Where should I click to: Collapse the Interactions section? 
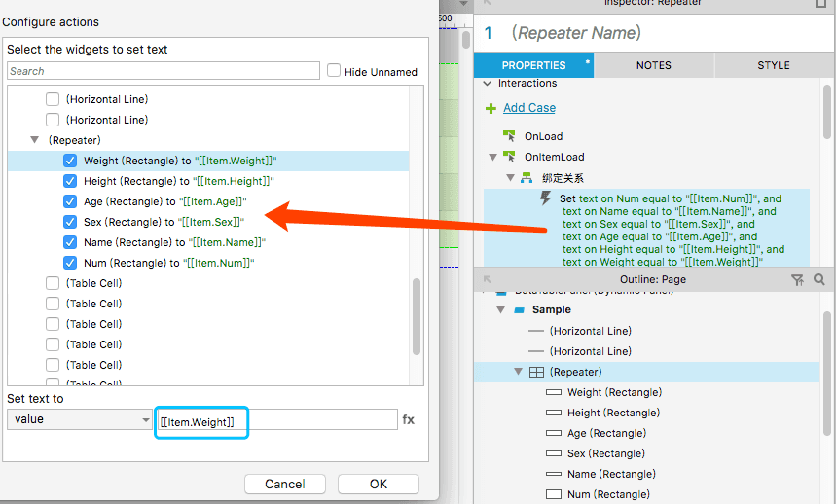coord(487,84)
